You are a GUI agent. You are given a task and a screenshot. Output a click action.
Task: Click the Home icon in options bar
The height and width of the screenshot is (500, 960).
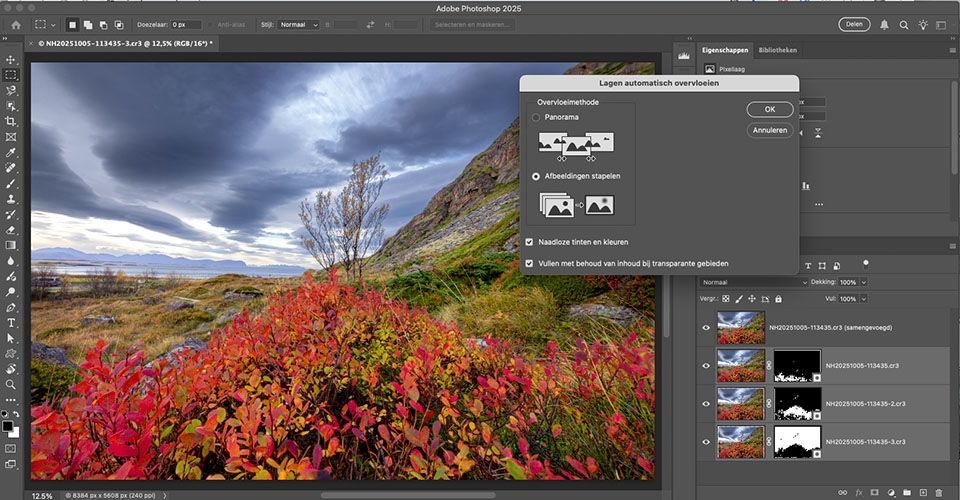pyautogui.click(x=15, y=24)
